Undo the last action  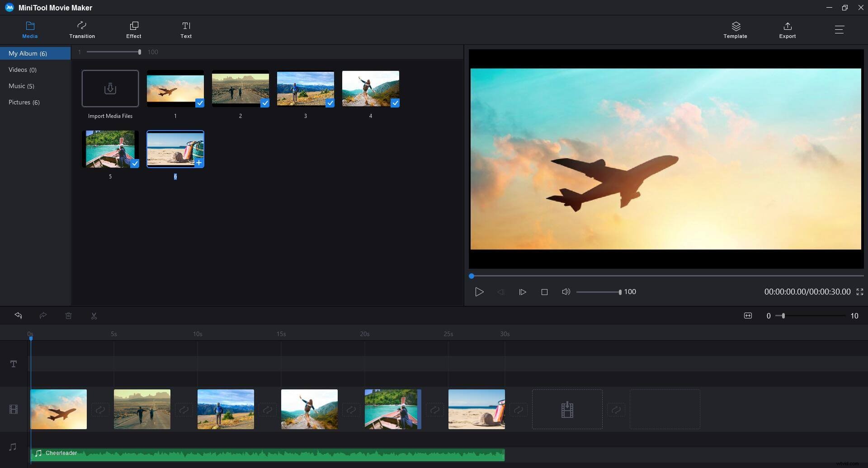click(x=19, y=315)
